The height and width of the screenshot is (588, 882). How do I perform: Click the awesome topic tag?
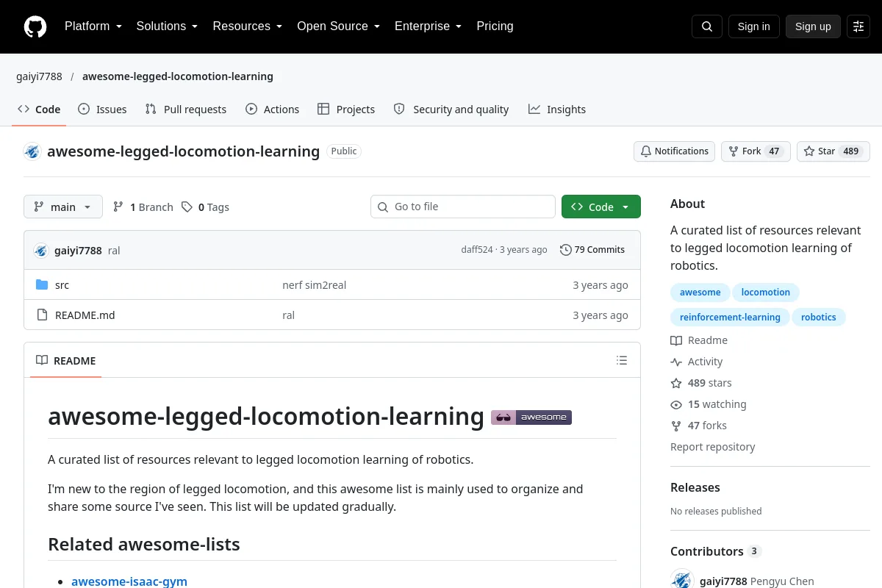pos(700,293)
